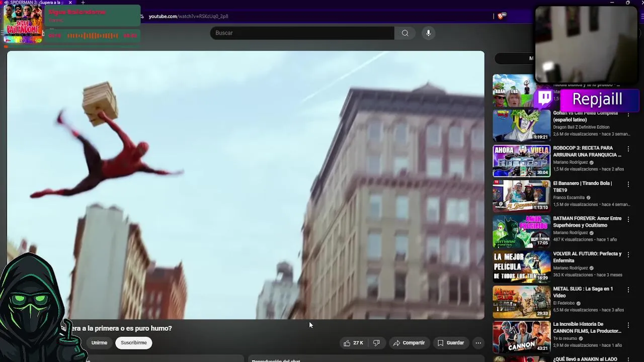Click the music overlay waveform progress bar
Image resolution: width=644 pixels, height=362 pixels.
tap(93, 36)
